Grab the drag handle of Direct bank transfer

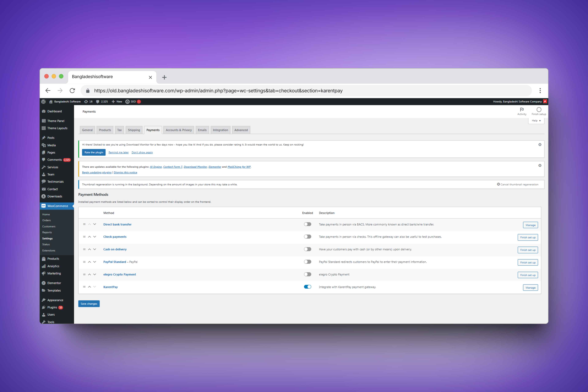pos(84,224)
